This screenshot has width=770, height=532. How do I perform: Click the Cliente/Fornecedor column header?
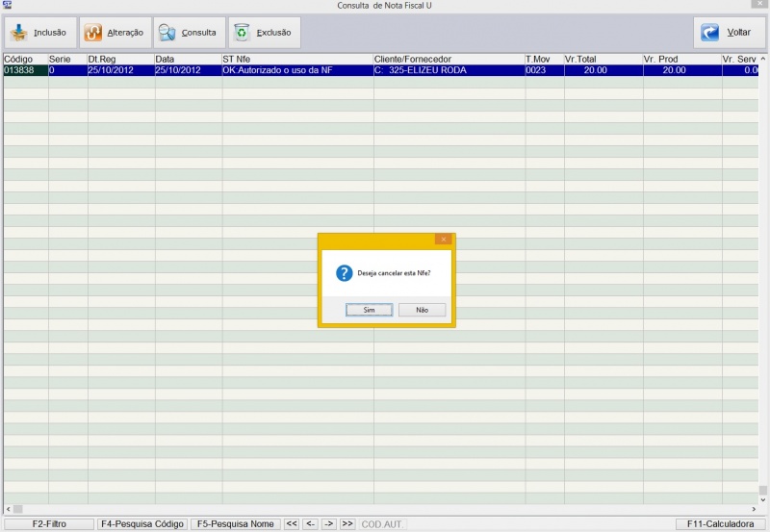[448, 59]
